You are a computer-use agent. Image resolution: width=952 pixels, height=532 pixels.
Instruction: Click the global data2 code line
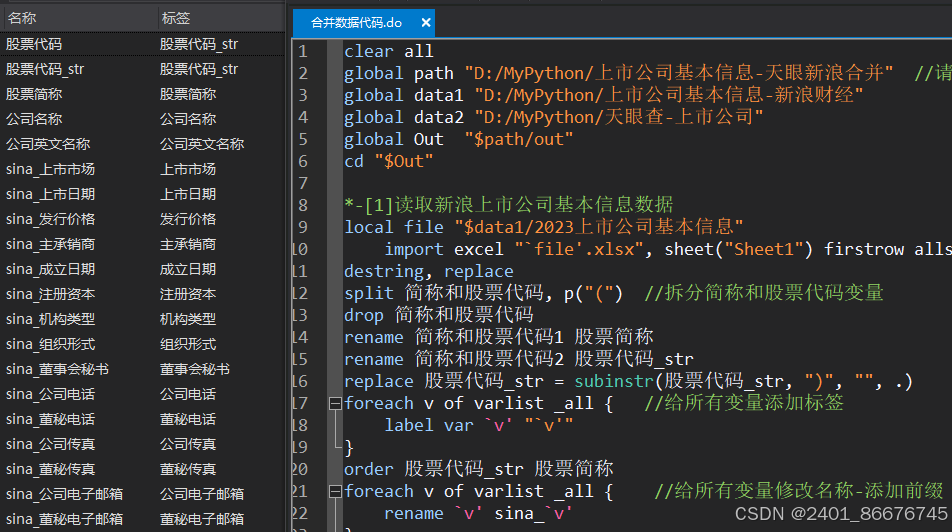click(x=554, y=117)
